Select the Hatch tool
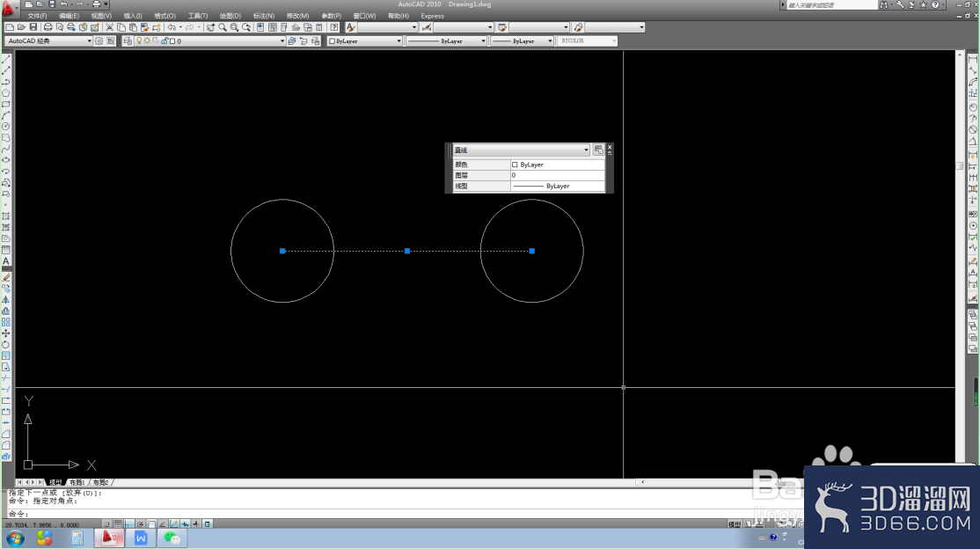Viewport: 980px width, 549px height. [x=6, y=216]
